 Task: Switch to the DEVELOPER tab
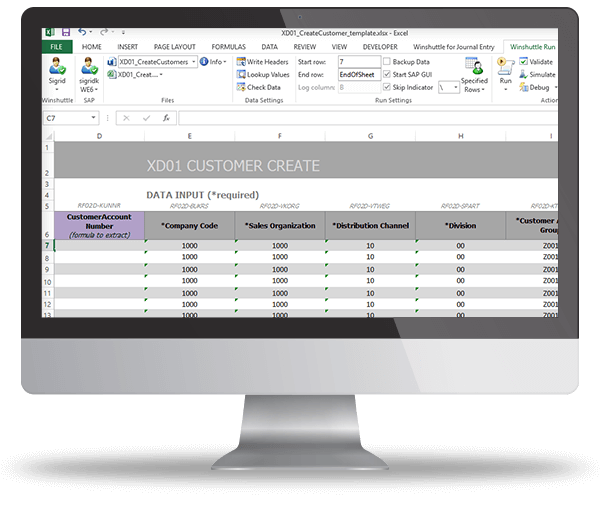coord(380,47)
